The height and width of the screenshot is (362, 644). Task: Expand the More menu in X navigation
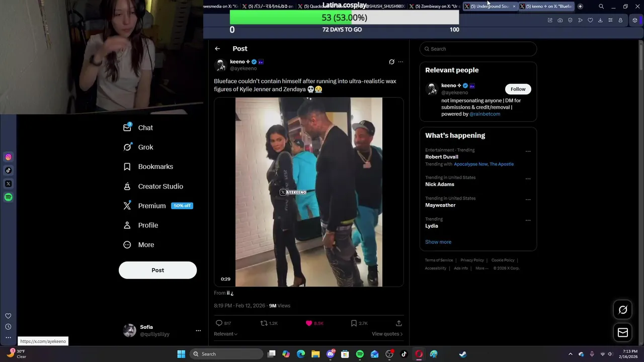coord(139,245)
